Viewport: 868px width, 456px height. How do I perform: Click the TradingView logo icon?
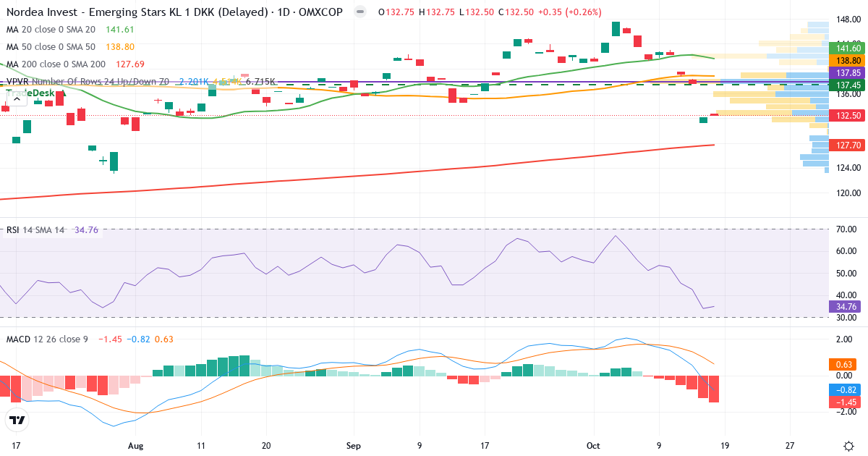[17, 420]
